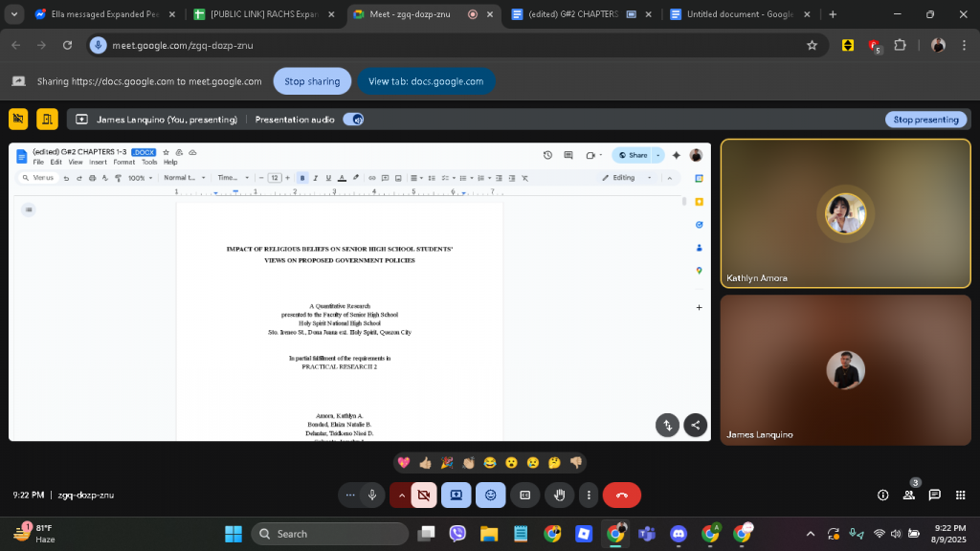Expand video settings chevron arrow
980x551 pixels.
[x=401, y=495]
